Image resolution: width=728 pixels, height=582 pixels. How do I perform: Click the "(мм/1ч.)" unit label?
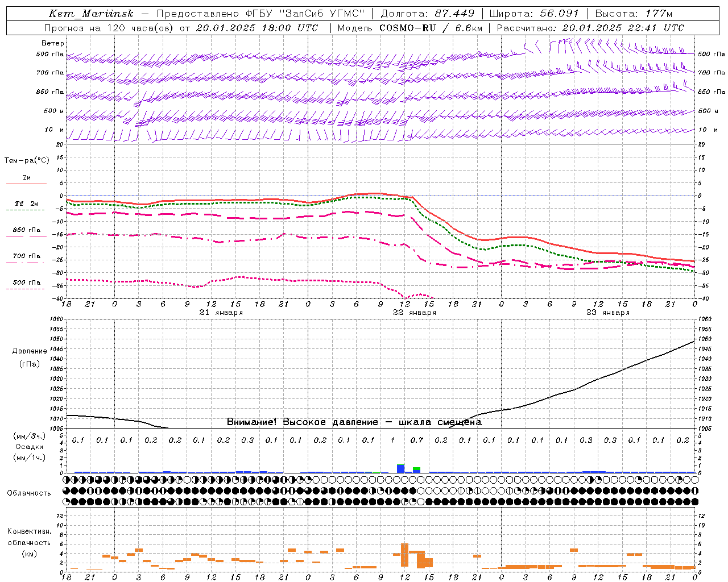coord(30,458)
